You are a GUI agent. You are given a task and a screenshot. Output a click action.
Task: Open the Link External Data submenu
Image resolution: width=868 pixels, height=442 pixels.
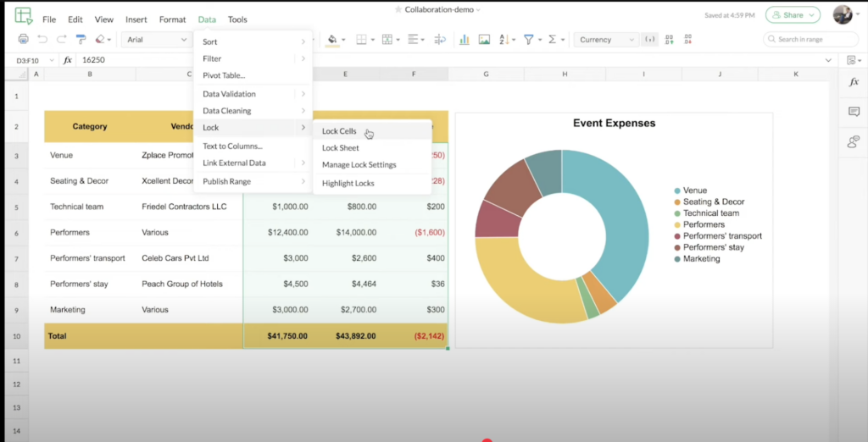[253, 163]
